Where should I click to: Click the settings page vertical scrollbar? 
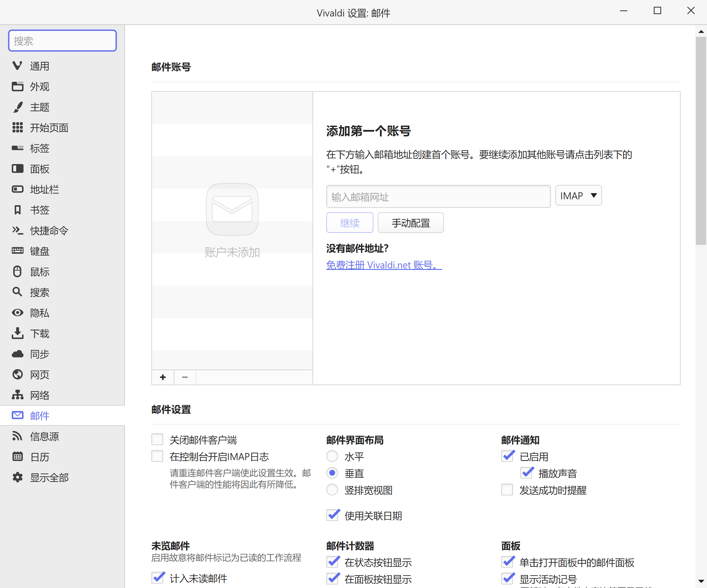point(701,141)
